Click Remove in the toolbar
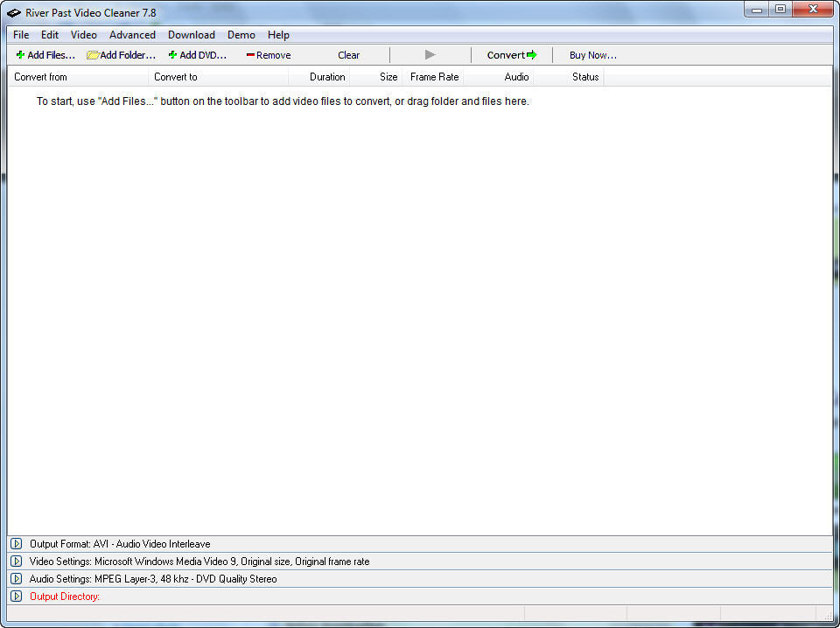Image resolution: width=840 pixels, height=628 pixels. coord(269,55)
